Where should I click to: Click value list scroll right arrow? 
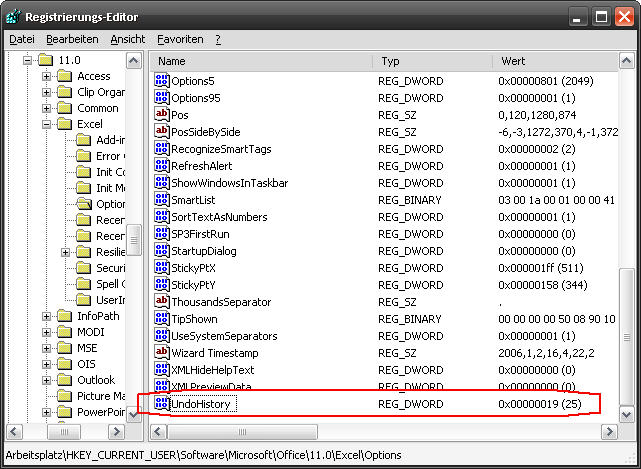click(610, 431)
